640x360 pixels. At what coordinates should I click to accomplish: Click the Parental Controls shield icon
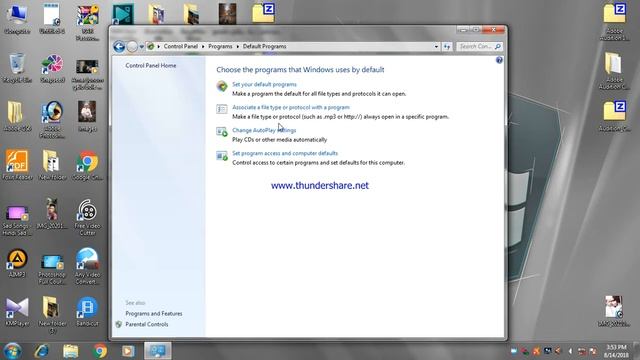click(x=118, y=324)
